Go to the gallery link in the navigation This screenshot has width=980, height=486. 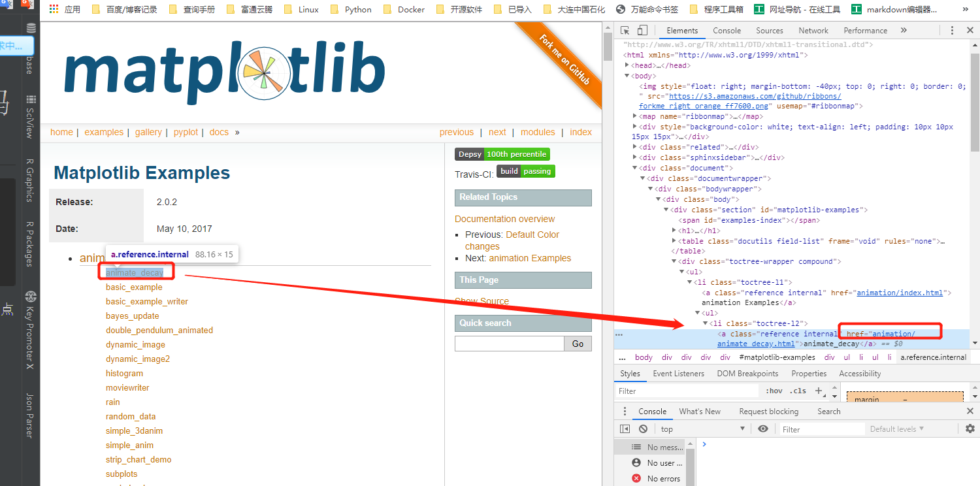[148, 132]
